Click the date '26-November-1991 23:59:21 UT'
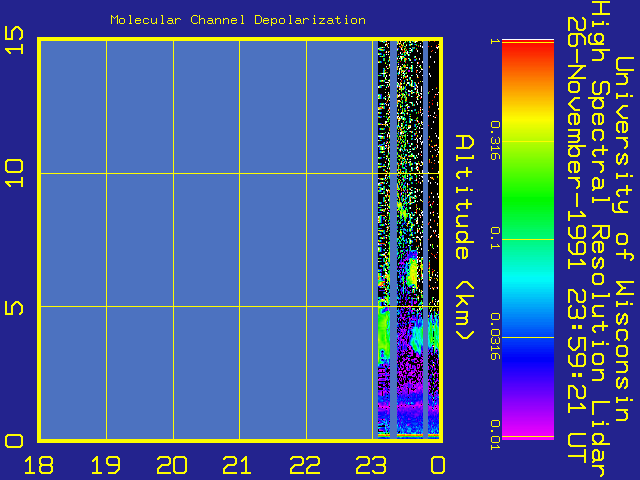Screen dimensions: 640x480 pos(577,238)
